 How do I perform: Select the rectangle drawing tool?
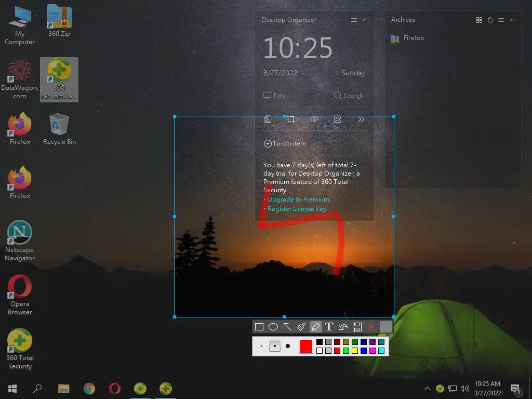click(259, 327)
